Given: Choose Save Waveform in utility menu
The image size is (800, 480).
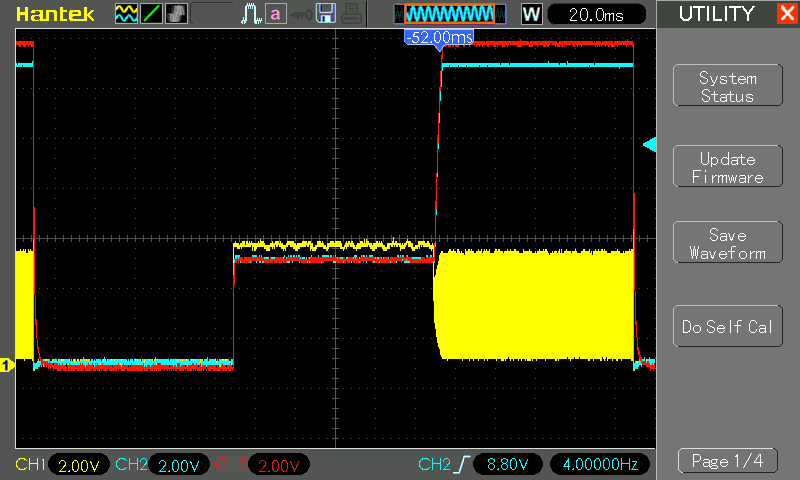Looking at the screenshot, I should [x=727, y=244].
